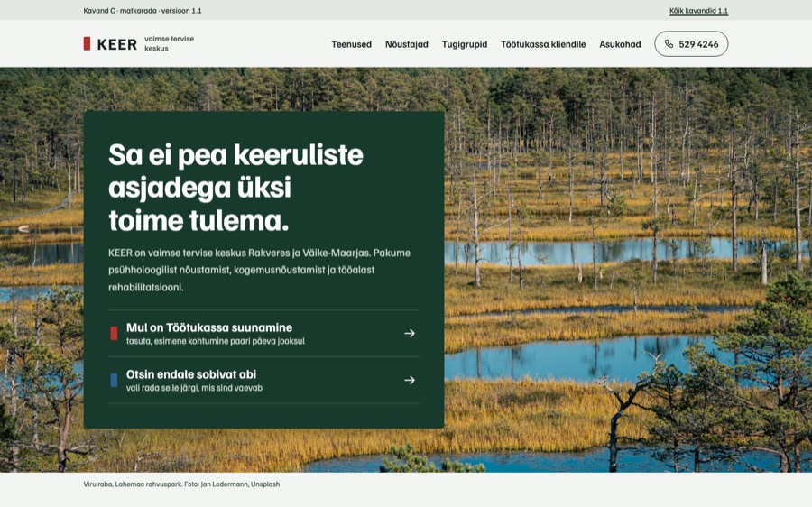Open the Nõustajad menu item
The height and width of the screenshot is (507, 812).
click(407, 44)
